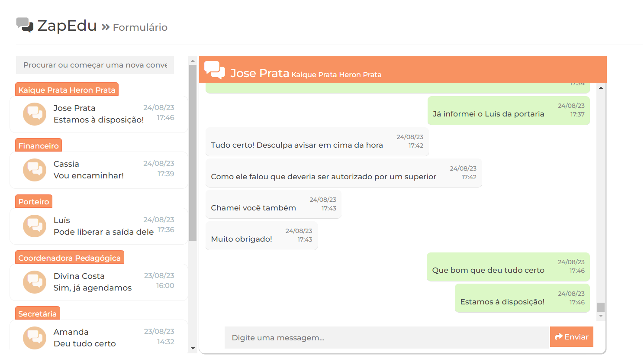Click the down arrow of chat messages scrollbar
Screen dimensions: 644x362
click(x=601, y=316)
